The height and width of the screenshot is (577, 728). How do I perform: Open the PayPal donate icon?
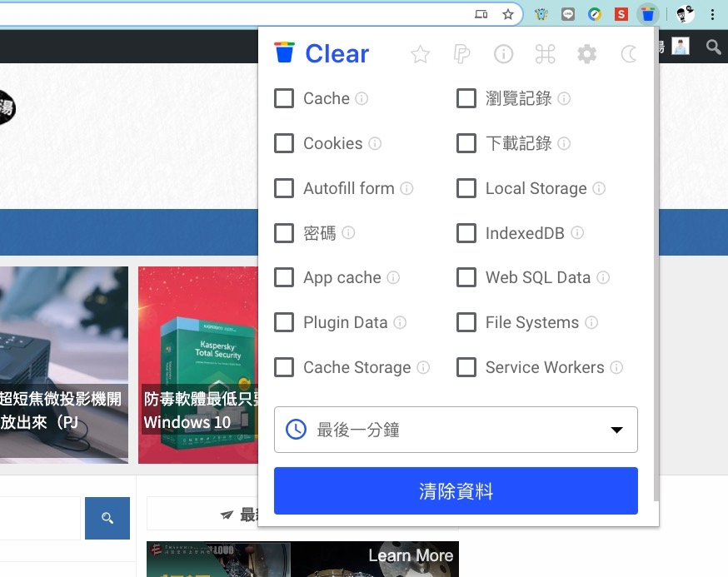461,54
